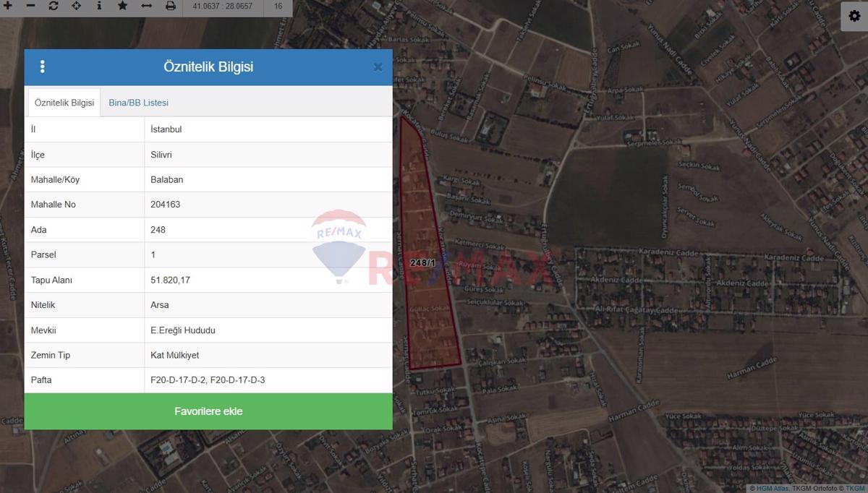
Task: Click the Pafta row showing F20-D-17-D-2
Action: coord(208,380)
